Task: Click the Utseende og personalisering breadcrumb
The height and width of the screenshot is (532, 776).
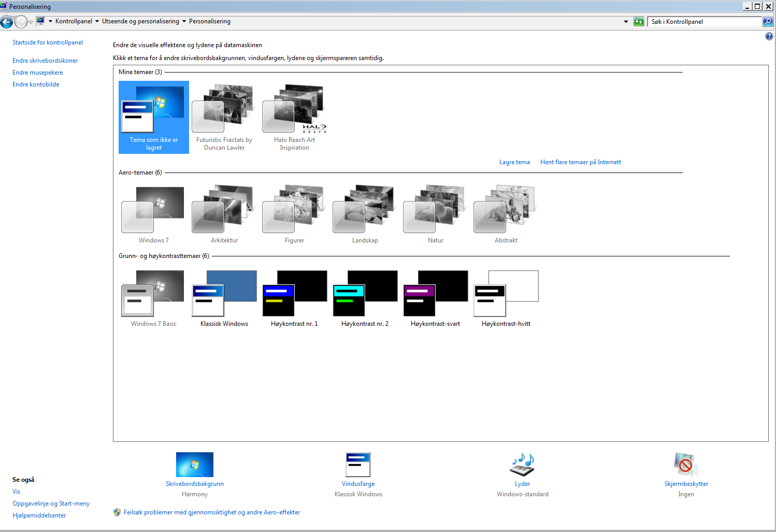Action: click(140, 21)
